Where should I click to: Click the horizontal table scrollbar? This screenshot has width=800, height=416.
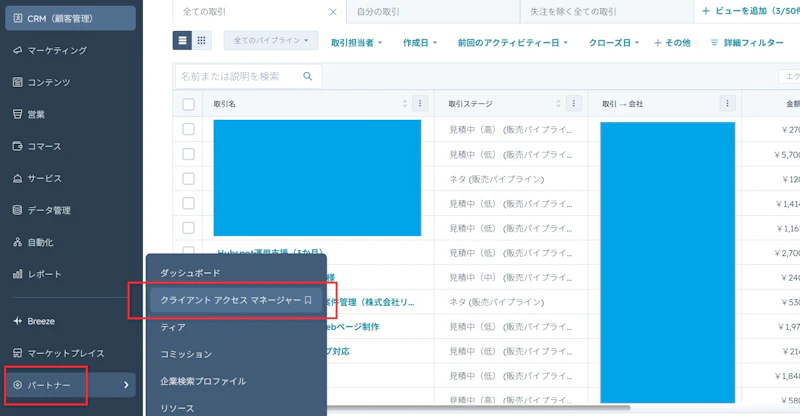click(x=478, y=407)
